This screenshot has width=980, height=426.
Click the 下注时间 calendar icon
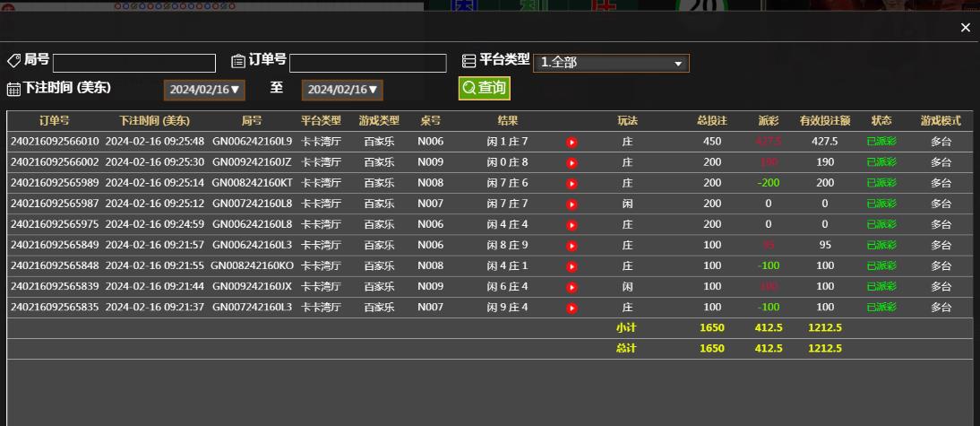[13, 89]
